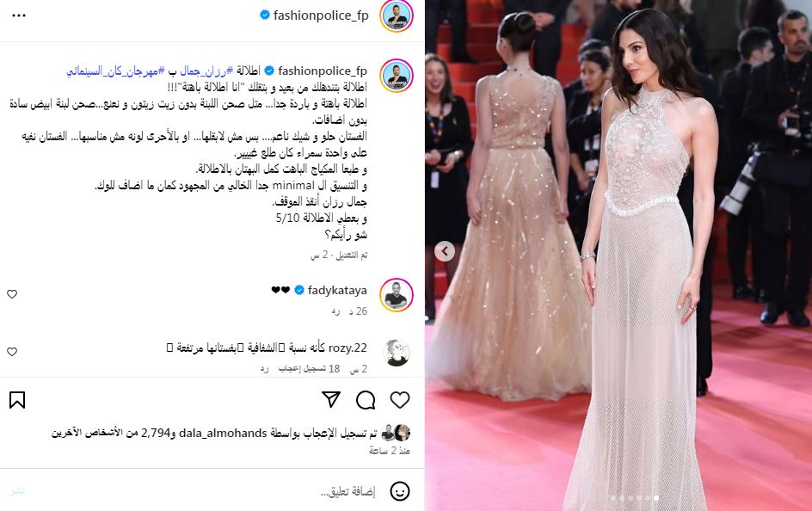The width and height of the screenshot is (812, 511).
Task: Open dala_almohands profile from likes line
Action: [x=223, y=433]
